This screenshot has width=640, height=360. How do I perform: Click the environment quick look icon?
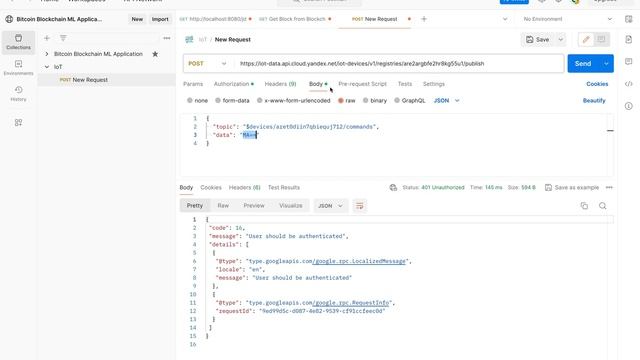(x=629, y=19)
